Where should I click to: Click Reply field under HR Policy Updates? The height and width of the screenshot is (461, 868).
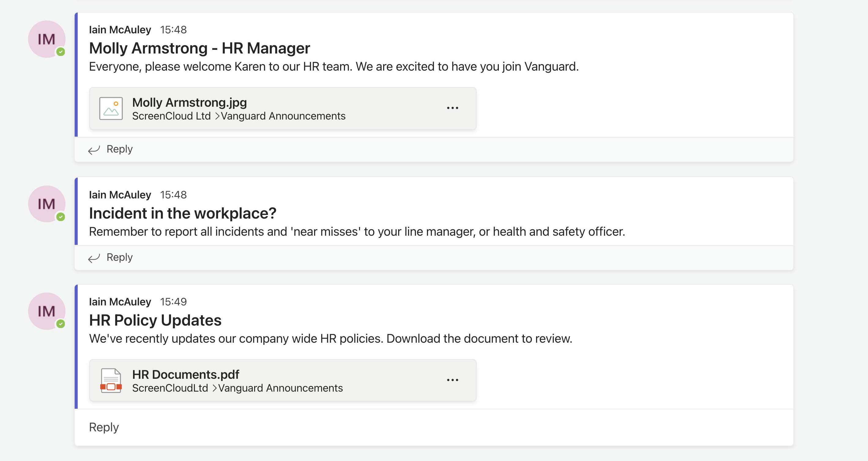(434, 427)
